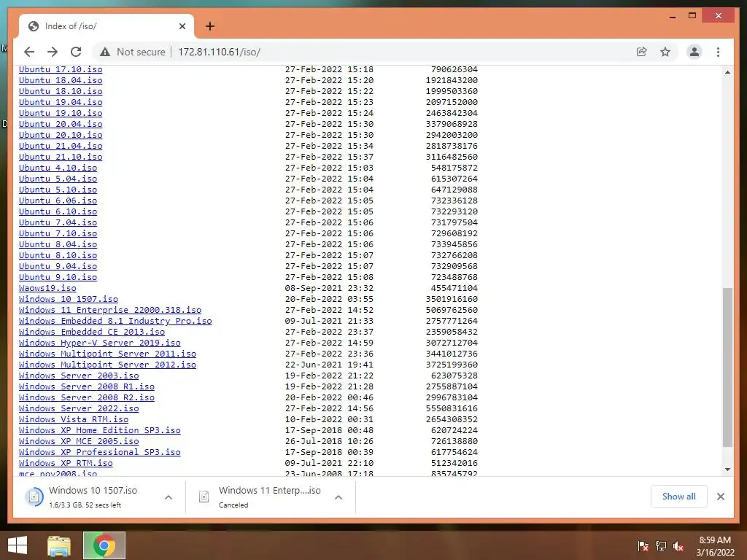Open the Chrome profile menu
Image resolution: width=747 pixels, height=560 pixels.
pos(694,52)
